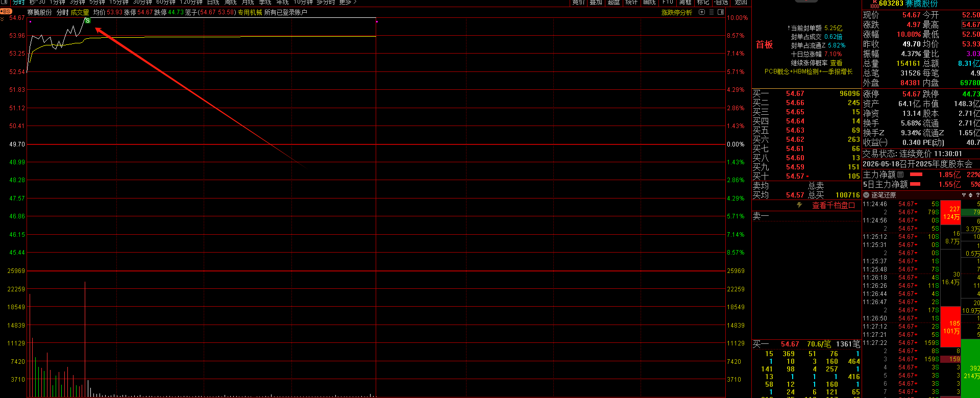Click the lightning bolt icon beside 查看千档盘口
The image size is (980, 398).
click(x=800, y=205)
